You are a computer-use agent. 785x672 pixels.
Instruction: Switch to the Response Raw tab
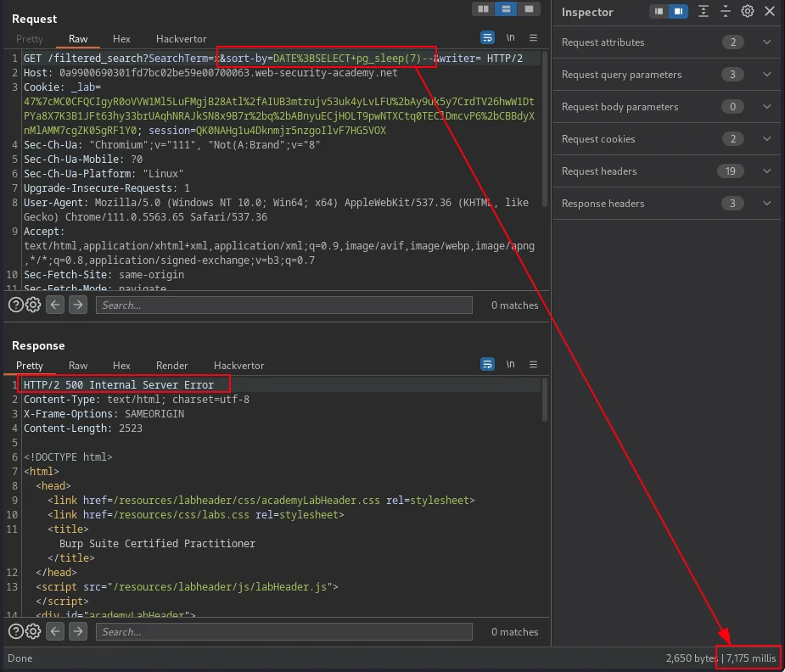point(78,365)
